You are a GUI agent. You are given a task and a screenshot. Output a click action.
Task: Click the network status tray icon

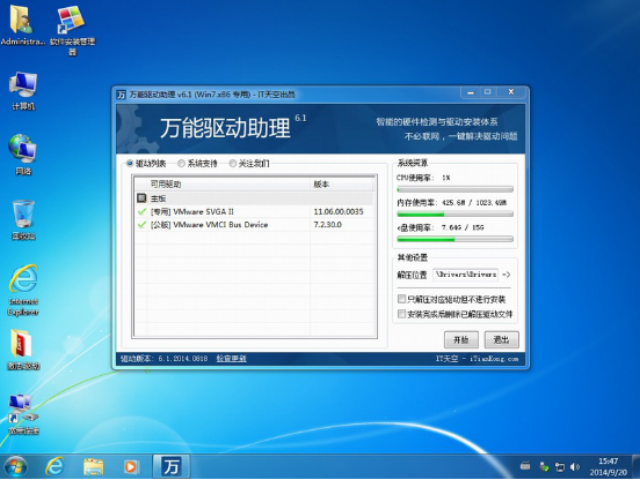(559, 467)
